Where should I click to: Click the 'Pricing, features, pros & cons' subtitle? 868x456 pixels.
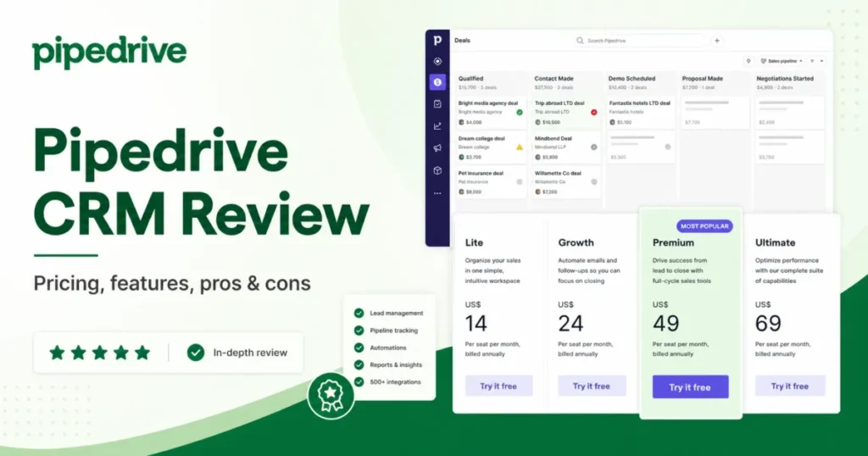click(172, 283)
